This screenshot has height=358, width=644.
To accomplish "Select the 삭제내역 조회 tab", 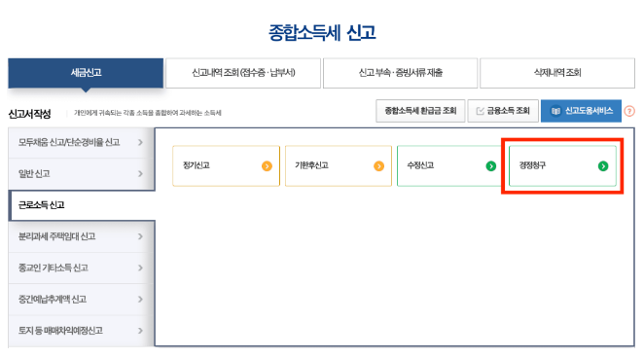I will 557,73.
